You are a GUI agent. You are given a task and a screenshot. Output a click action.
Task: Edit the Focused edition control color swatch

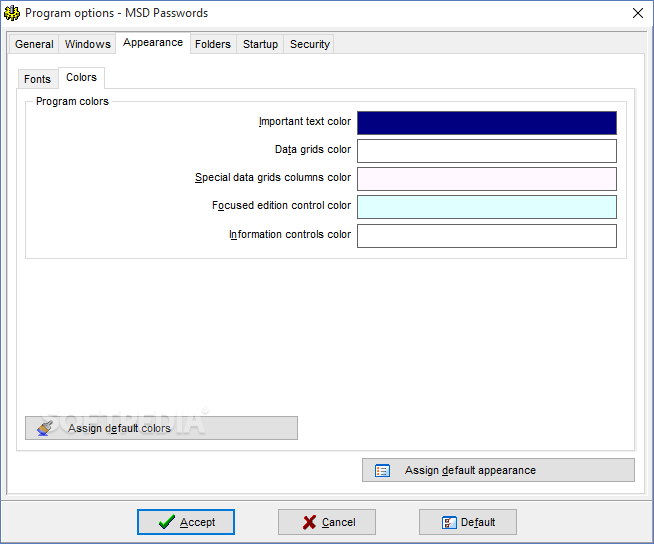(487, 207)
